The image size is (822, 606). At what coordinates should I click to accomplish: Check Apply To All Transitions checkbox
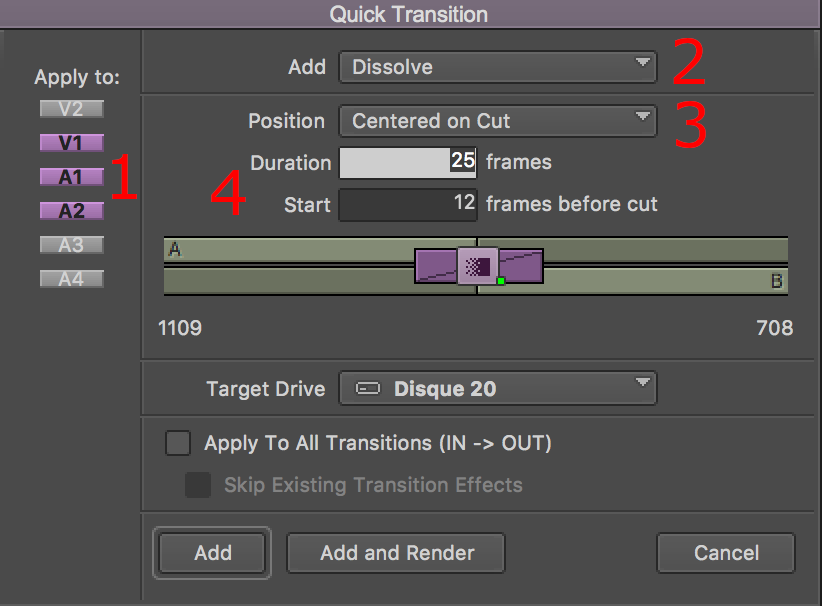click(178, 443)
